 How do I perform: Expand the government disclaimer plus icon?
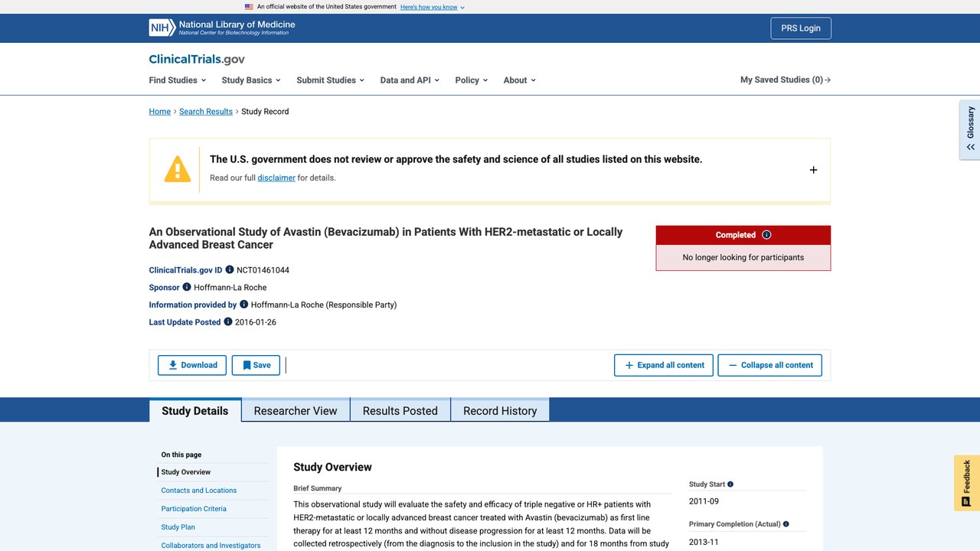(813, 170)
